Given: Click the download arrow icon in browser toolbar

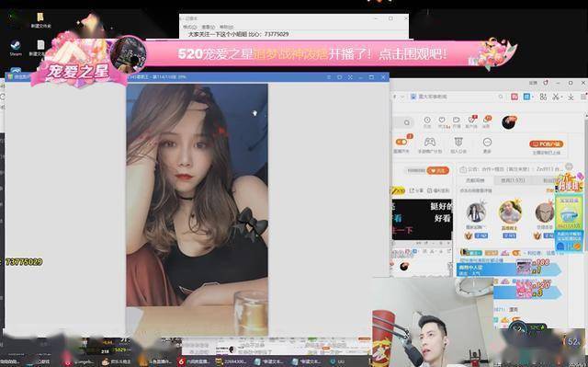Looking at the screenshot, I should pos(571,97).
